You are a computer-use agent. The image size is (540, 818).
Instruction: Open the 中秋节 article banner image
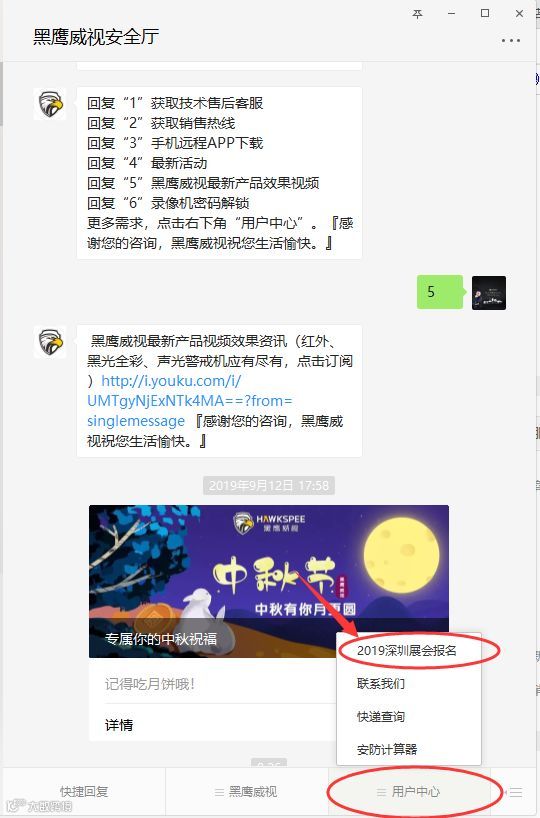269,581
